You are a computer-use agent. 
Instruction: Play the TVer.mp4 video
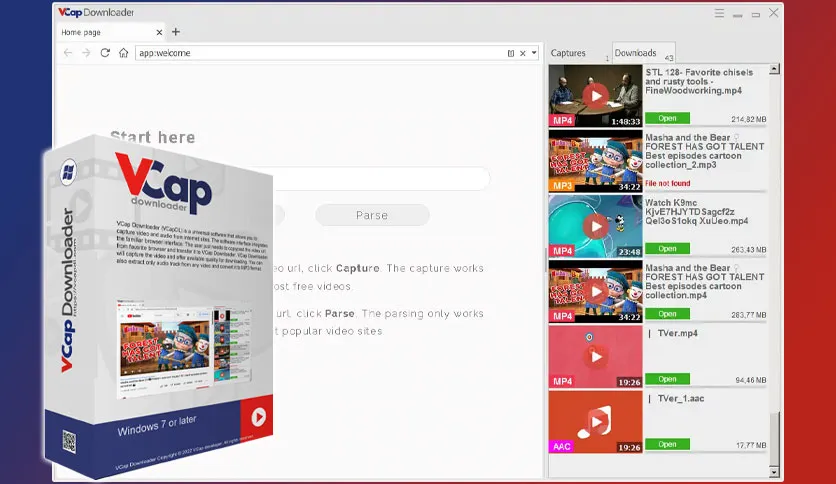coord(596,357)
